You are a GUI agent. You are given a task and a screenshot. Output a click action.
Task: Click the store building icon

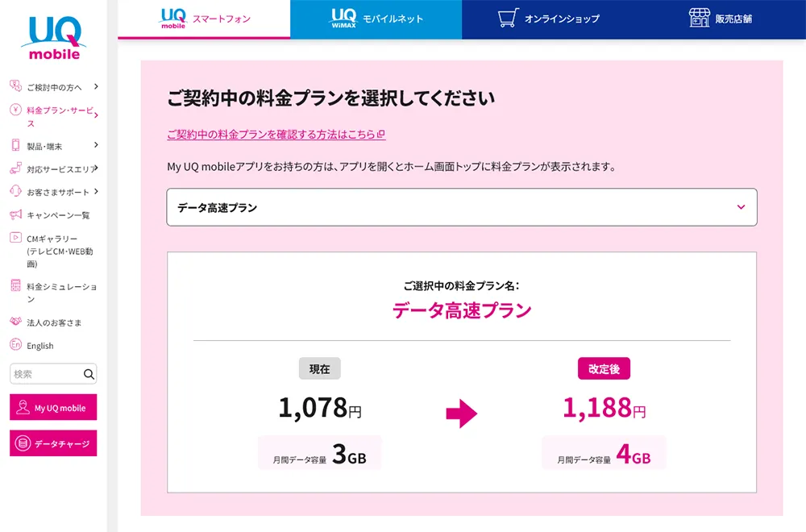coord(699,18)
